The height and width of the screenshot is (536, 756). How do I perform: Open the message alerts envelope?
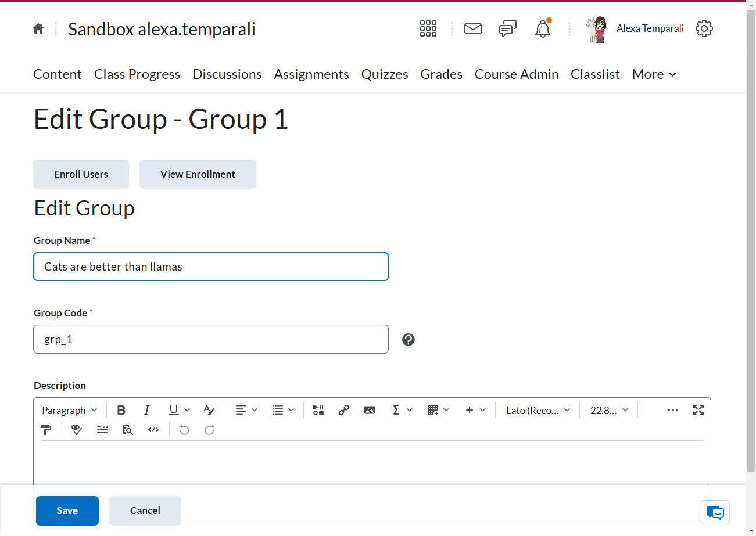(x=473, y=28)
